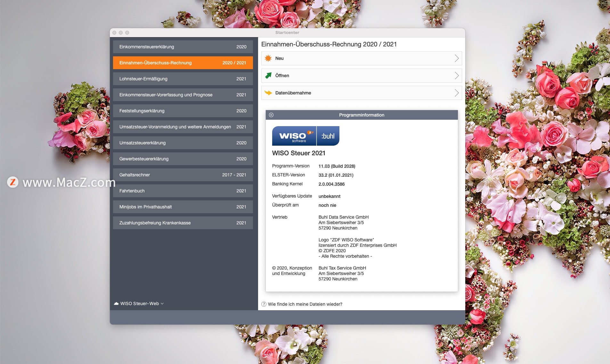Click the window's minimize button

[121, 33]
